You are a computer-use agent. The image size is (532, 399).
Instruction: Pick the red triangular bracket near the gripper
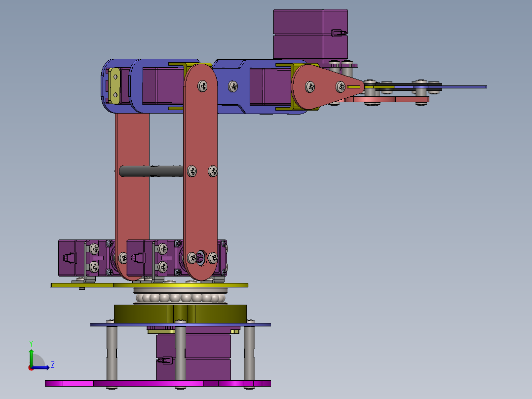(327, 87)
